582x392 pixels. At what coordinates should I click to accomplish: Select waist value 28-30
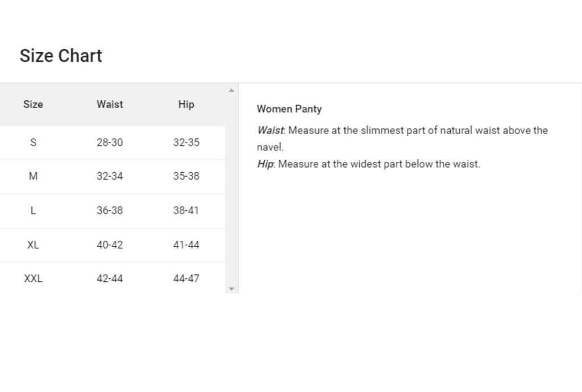pyautogui.click(x=110, y=142)
